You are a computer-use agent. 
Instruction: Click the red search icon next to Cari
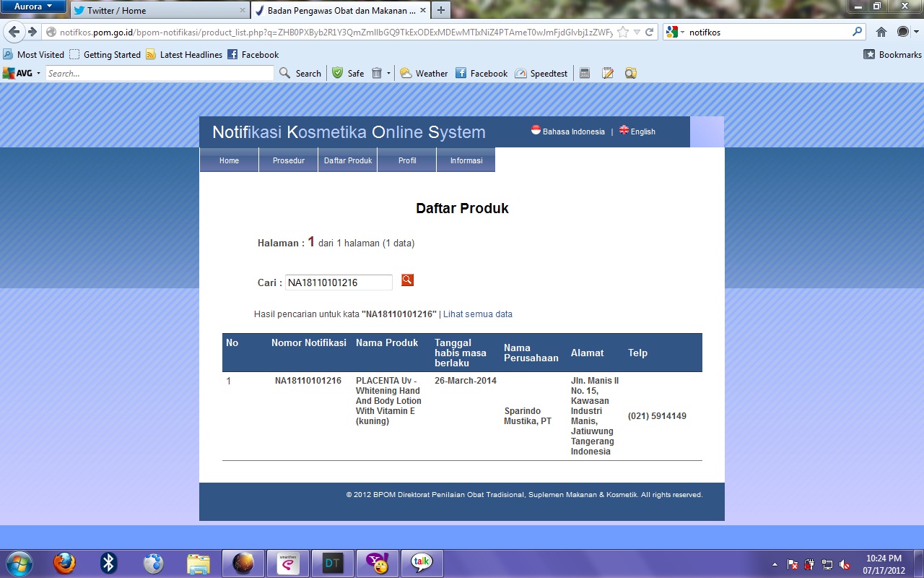(x=407, y=280)
